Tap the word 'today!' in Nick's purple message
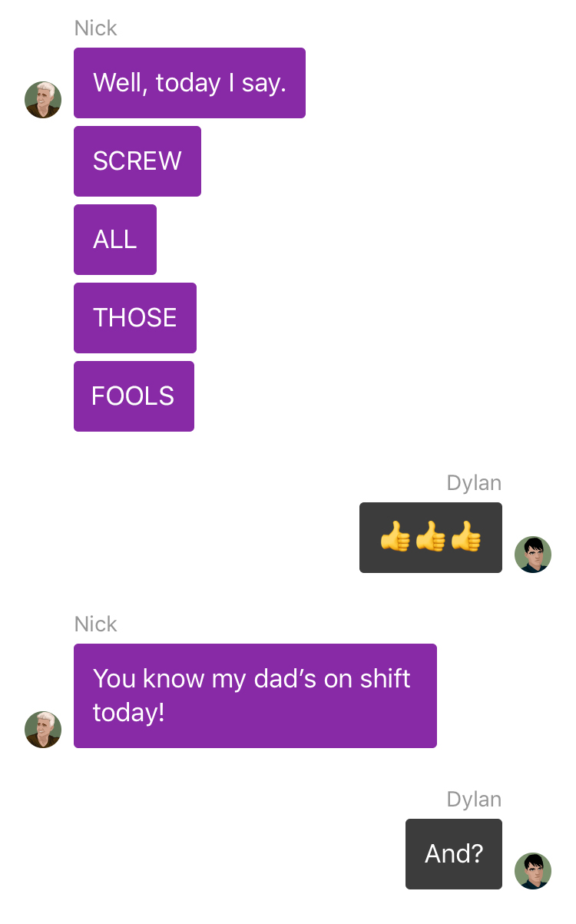The width and height of the screenshot is (576, 924). coord(129,714)
